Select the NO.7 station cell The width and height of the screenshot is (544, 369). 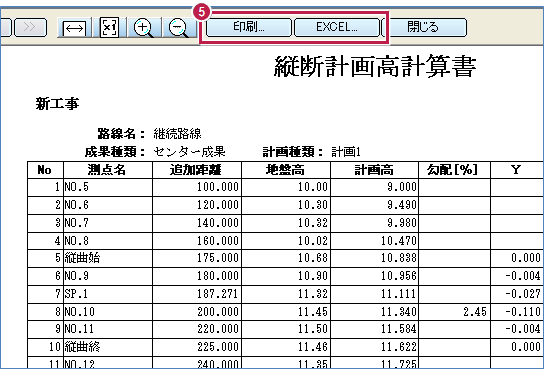[108, 223]
